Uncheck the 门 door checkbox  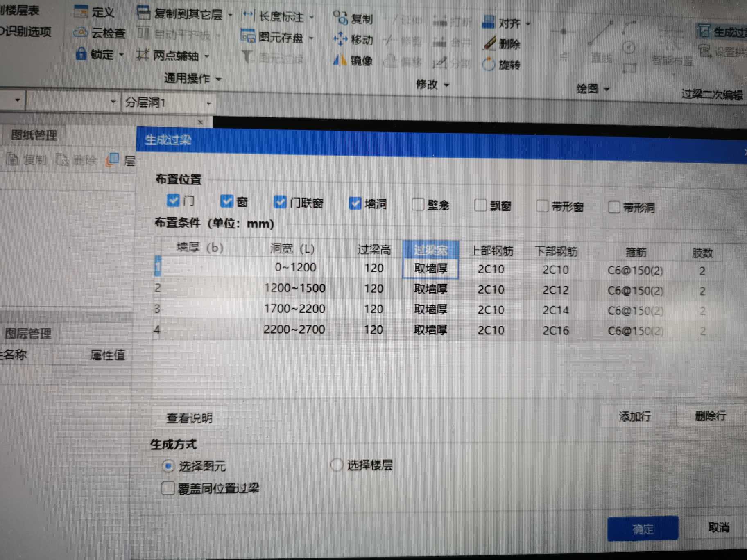pos(173,200)
